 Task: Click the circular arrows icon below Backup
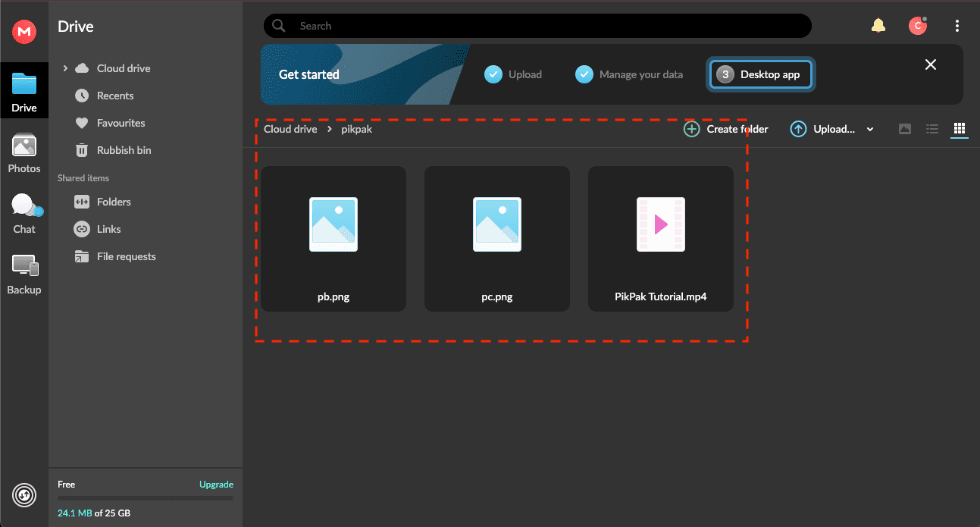pyautogui.click(x=24, y=495)
